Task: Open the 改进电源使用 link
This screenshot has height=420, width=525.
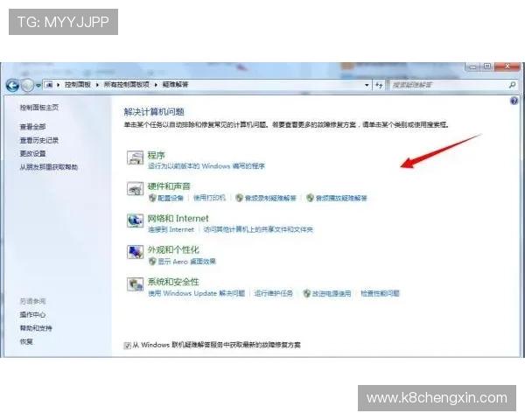Action: [x=332, y=293]
